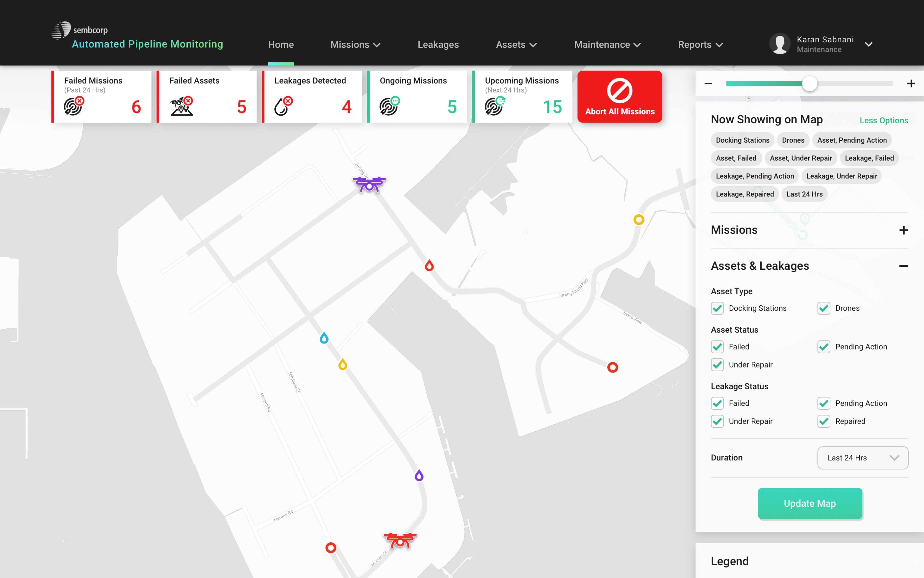Image resolution: width=924 pixels, height=578 pixels.
Task: Open Karan Sabnani profile menu chevron
Action: click(869, 44)
